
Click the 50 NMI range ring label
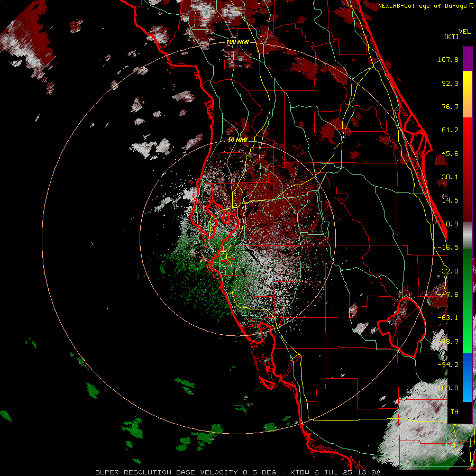[x=237, y=140]
